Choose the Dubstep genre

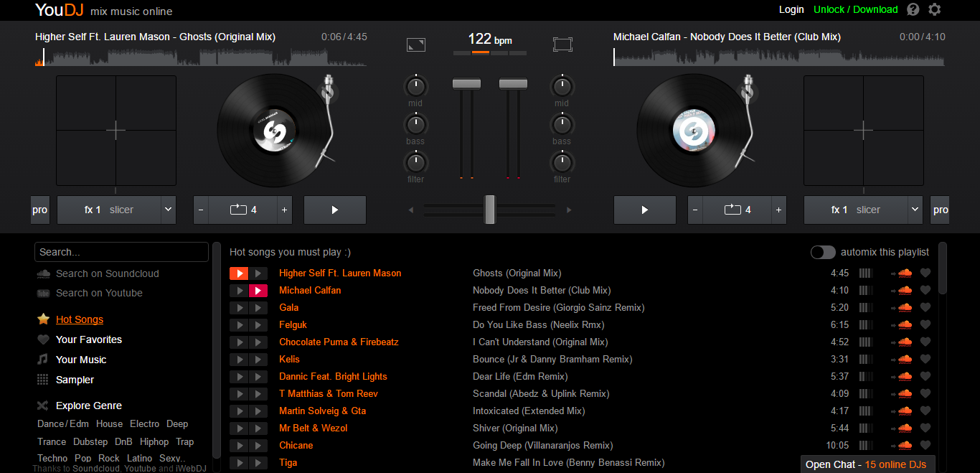tap(90, 442)
